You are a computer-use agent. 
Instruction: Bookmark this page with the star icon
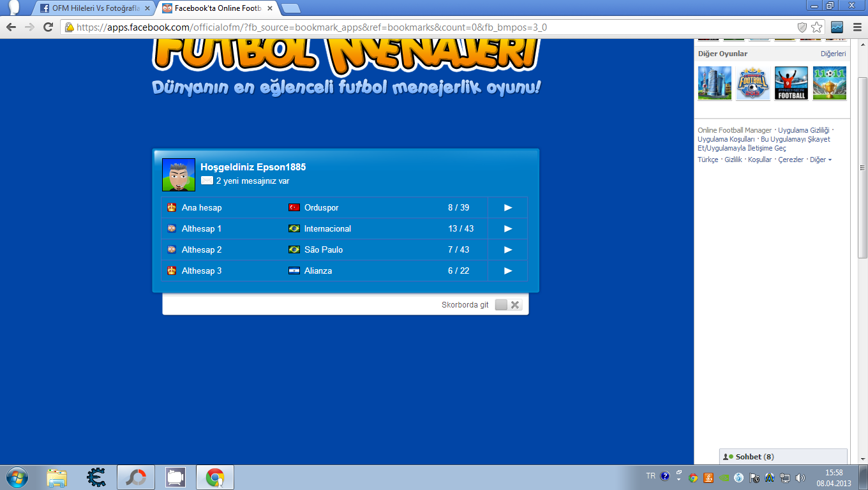pyautogui.click(x=817, y=27)
